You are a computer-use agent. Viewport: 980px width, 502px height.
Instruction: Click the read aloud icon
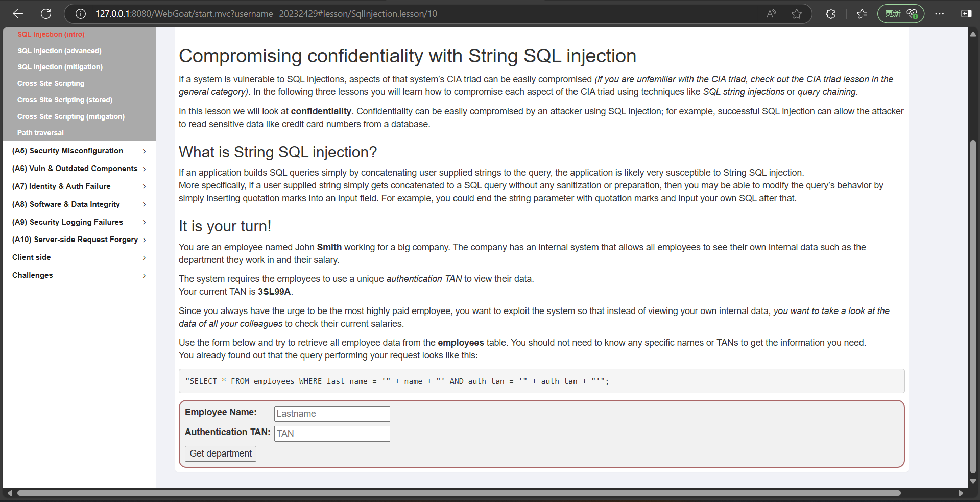click(x=771, y=14)
